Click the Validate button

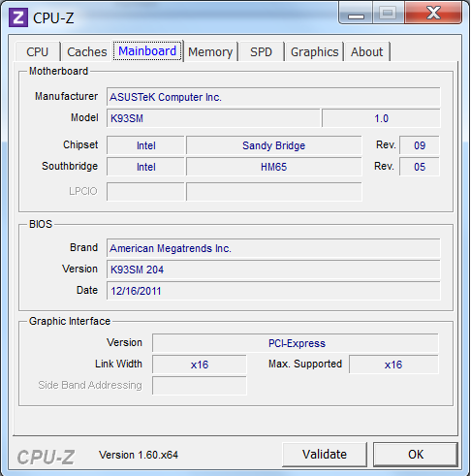click(325, 454)
